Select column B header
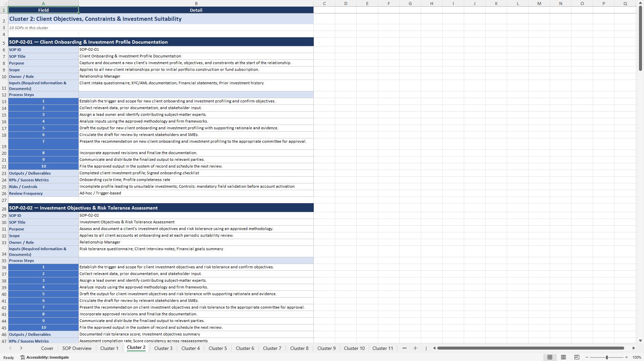The height and width of the screenshot is (361, 644). pos(196,3)
